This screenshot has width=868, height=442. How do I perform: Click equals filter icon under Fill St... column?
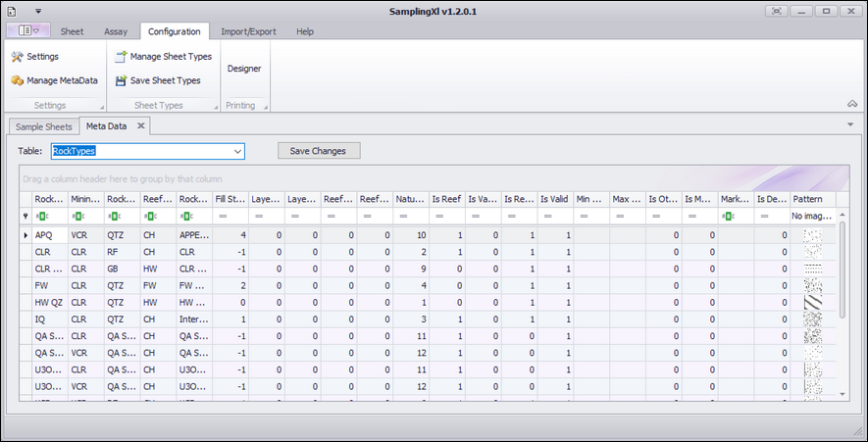click(x=223, y=217)
